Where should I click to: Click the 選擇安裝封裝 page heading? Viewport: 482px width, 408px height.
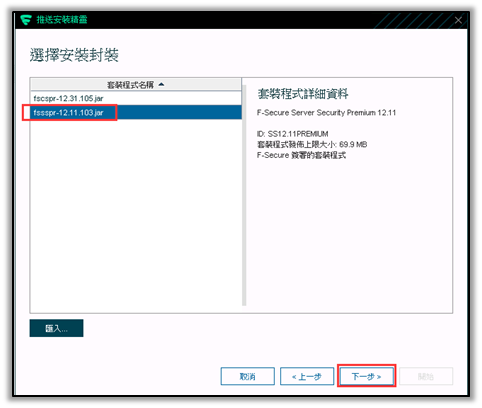pos(74,55)
